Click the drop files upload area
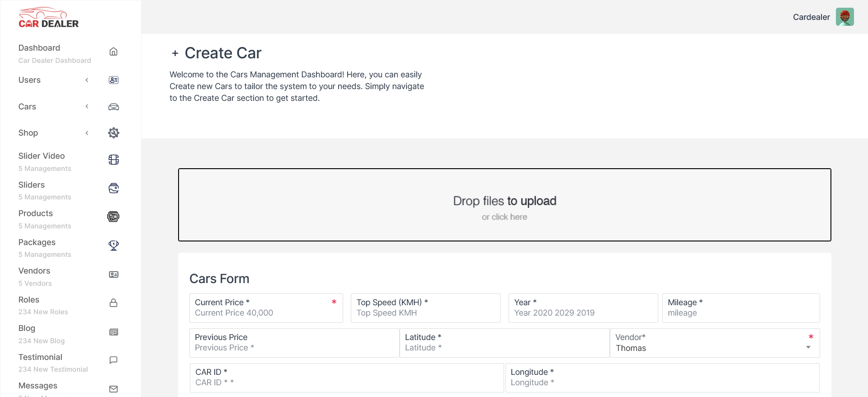868x397 pixels. tap(505, 205)
